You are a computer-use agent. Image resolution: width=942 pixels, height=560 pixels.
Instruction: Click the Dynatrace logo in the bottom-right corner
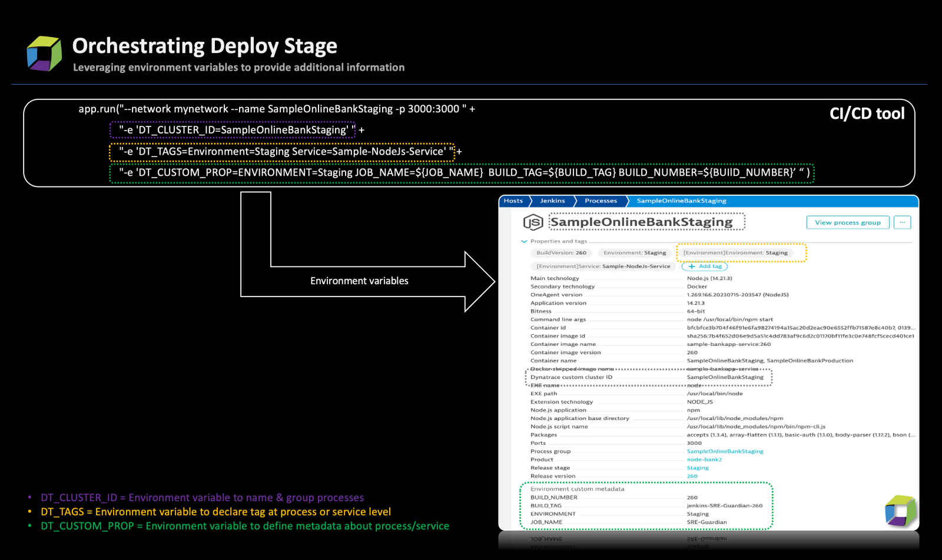coord(899,511)
